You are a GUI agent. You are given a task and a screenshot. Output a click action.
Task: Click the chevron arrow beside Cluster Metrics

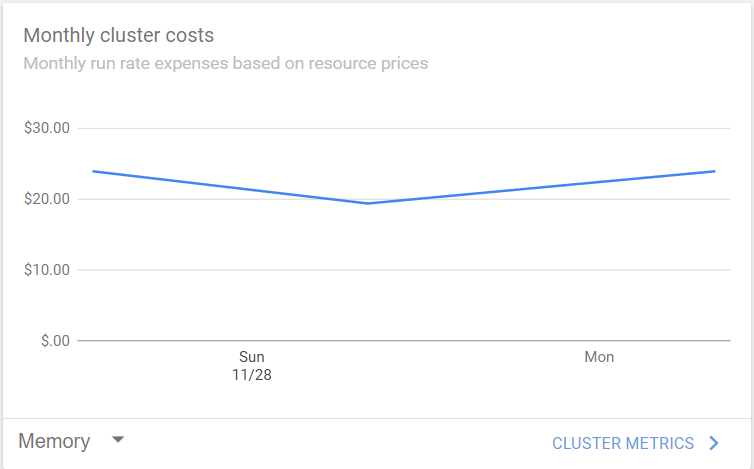(714, 443)
